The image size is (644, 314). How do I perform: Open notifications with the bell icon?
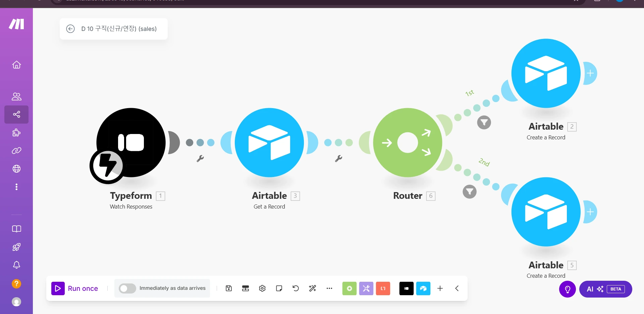pyautogui.click(x=16, y=265)
